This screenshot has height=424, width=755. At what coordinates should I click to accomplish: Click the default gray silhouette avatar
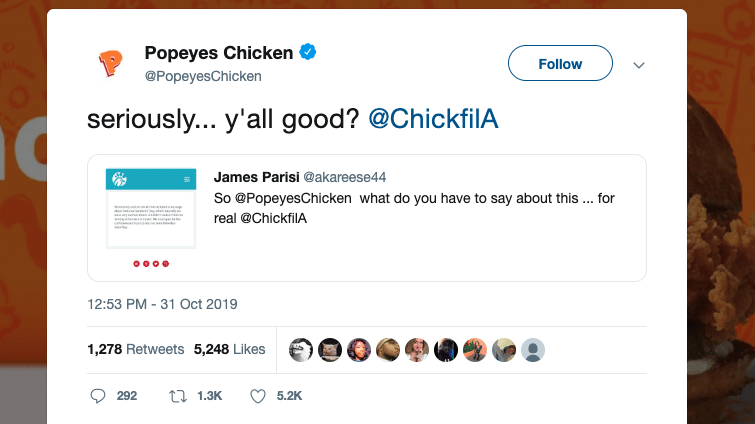(533, 350)
